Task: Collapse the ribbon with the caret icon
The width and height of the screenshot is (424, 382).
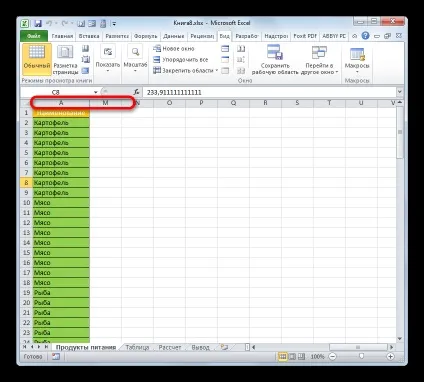Action: pos(355,36)
